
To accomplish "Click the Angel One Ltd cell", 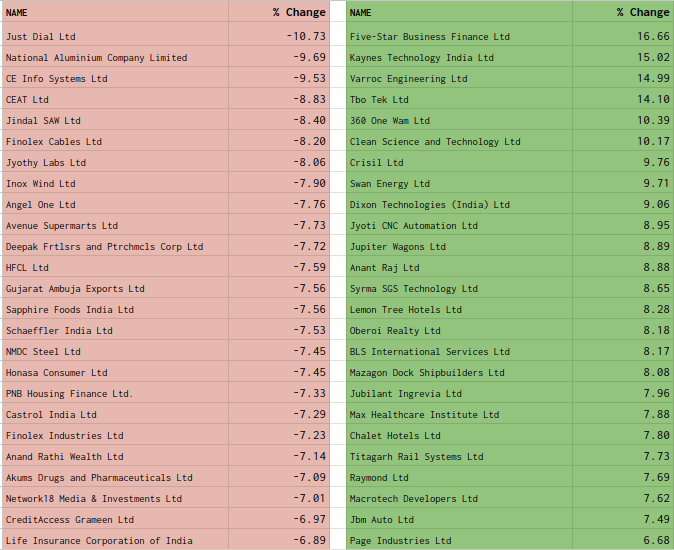I will (115, 205).
